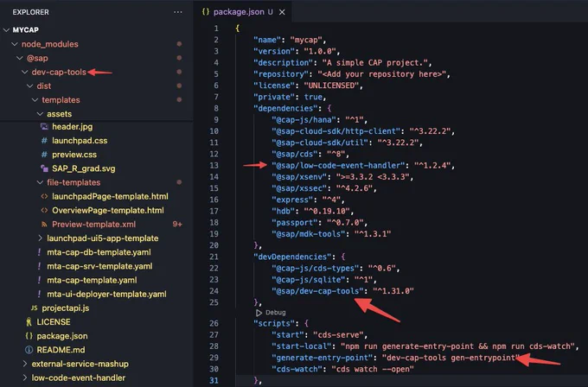Open mta-ui-deployer-template.yaml file
This screenshot has width=588, height=387.
(106, 294)
